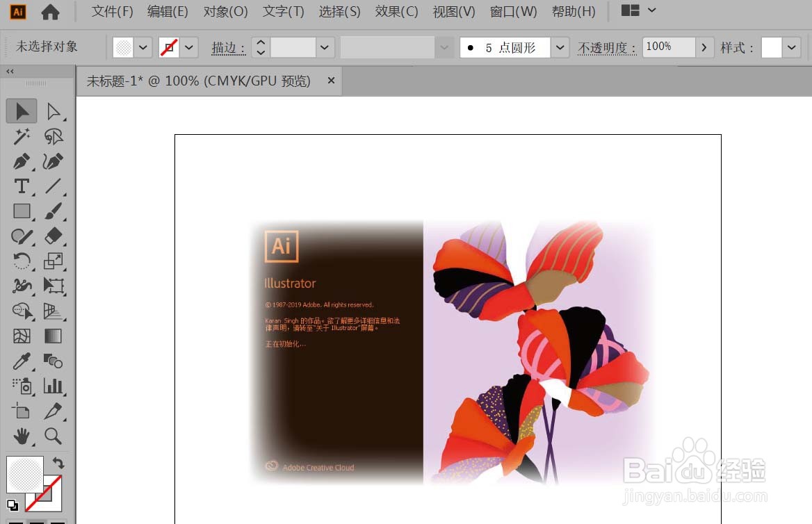Click the stroke weight stepper arrows

coord(261,48)
